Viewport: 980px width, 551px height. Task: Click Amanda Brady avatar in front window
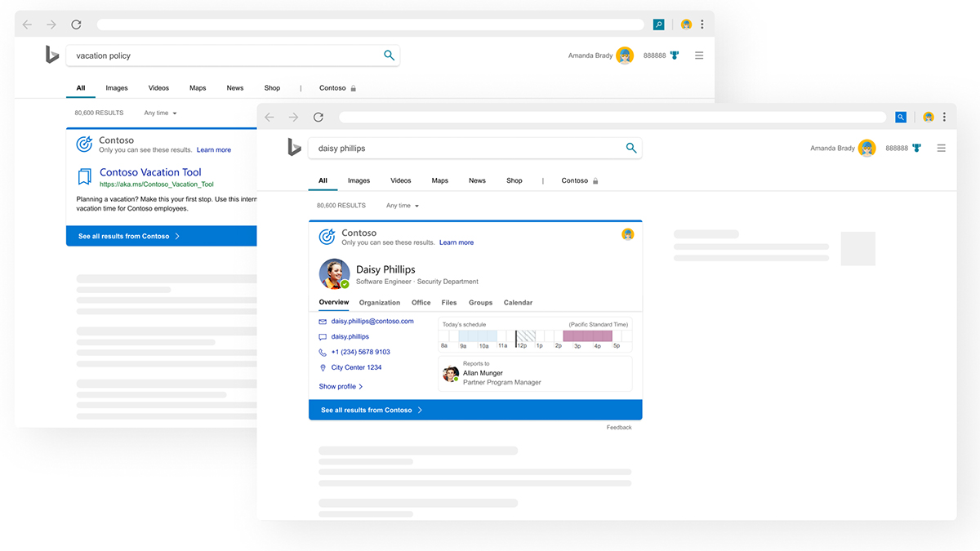click(867, 148)
